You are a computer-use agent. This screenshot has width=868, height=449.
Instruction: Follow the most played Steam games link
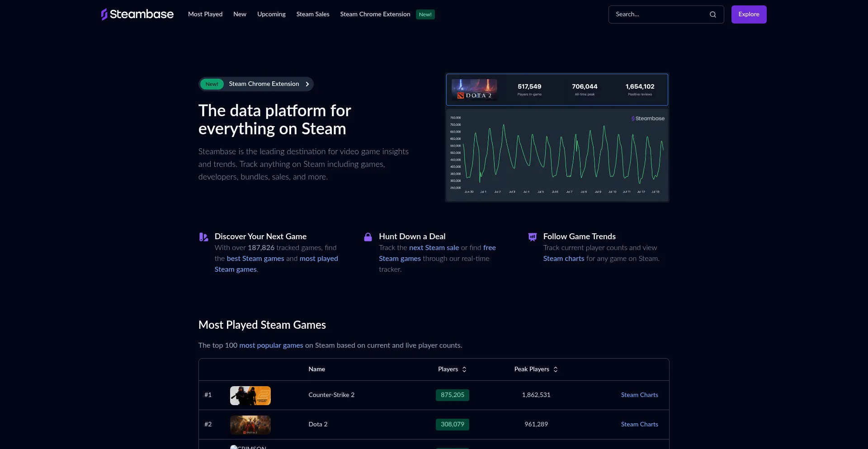[276, 264]
